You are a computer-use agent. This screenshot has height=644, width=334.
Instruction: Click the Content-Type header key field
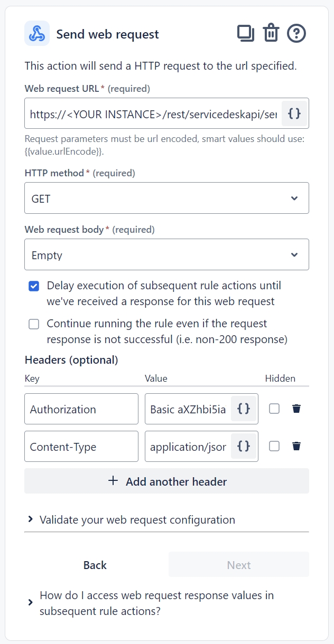[81, 446]
